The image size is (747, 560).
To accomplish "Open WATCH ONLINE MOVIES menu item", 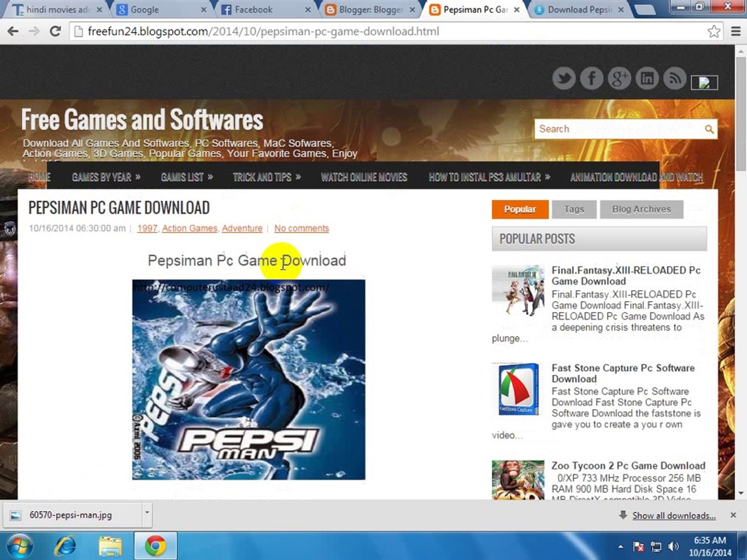I will click(364, 177).
